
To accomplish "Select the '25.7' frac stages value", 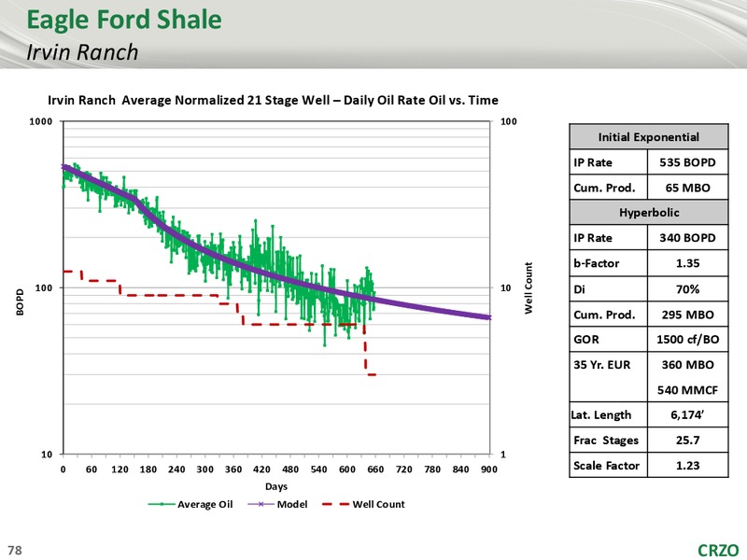I will [x=687, y=440].
